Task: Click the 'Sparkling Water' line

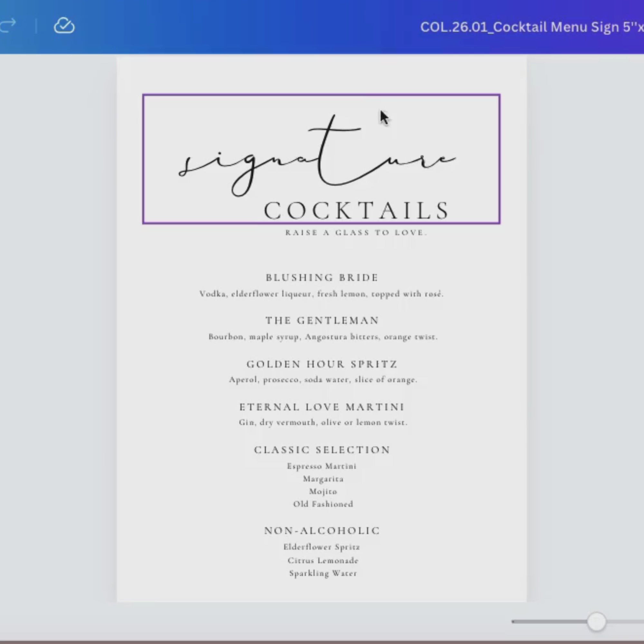Action: coord(323,574)
